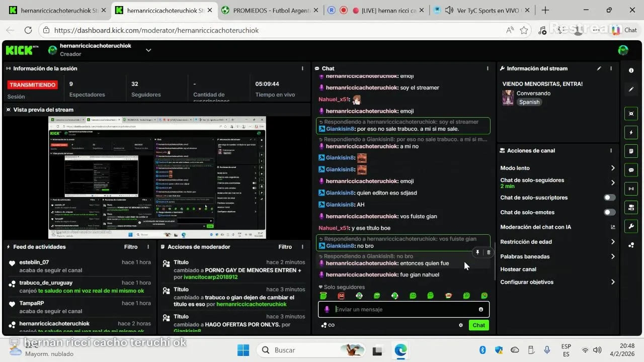Click trabuco_de_uruguay in activity feed

click(x=46, y=283)
